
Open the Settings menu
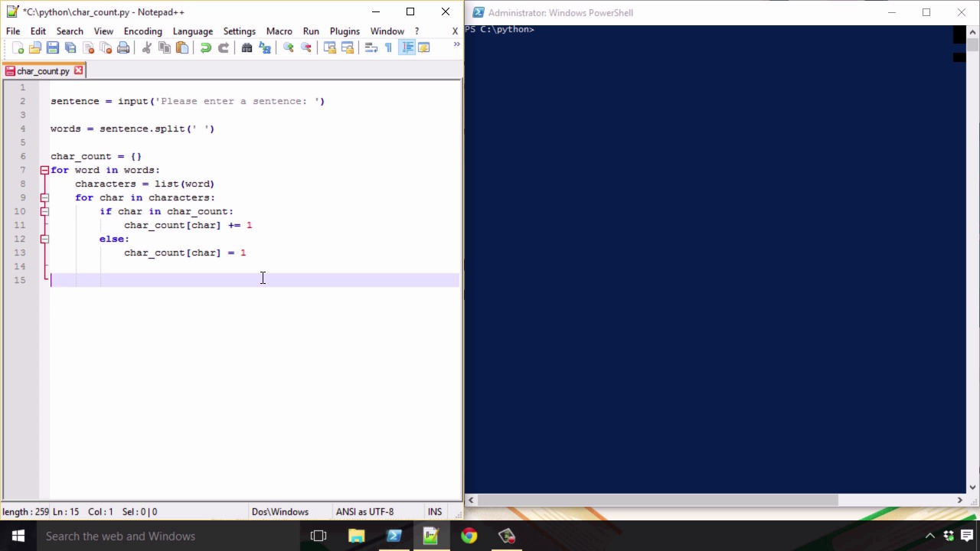240,31
